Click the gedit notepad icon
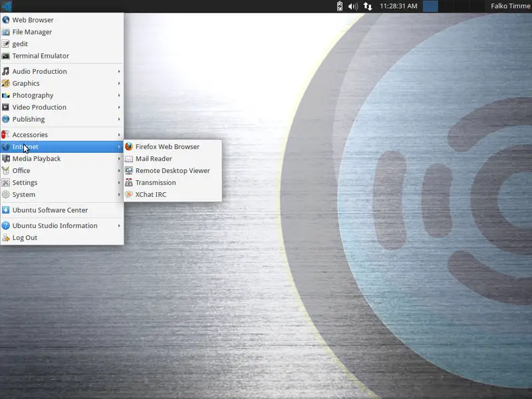 6,44
